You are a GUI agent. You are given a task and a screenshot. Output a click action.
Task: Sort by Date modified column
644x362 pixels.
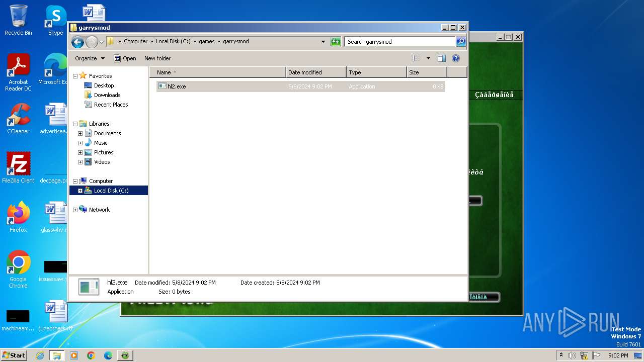(x=316, y=72)
